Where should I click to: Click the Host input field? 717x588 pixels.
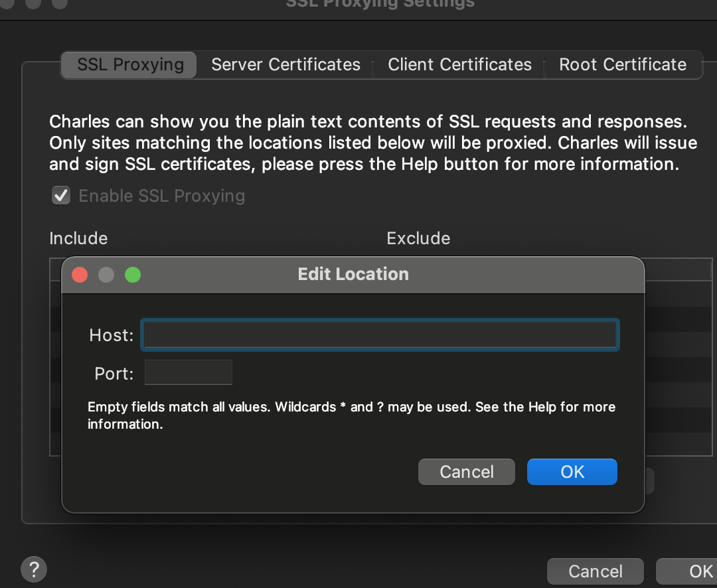380,335
